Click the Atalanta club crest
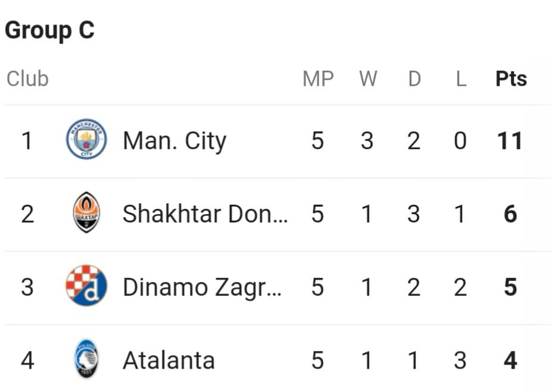This screenshot has height=392, width=552. pos(86,358)
